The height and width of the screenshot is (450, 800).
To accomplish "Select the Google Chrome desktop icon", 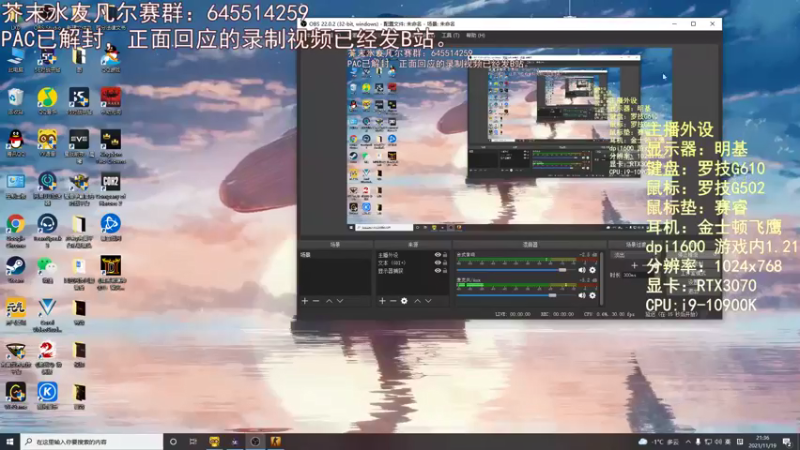I will coord(15,231).
